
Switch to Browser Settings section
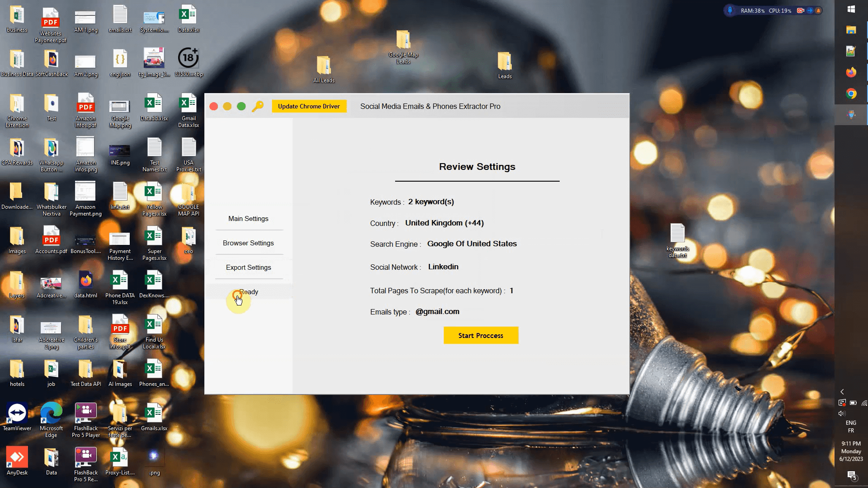coord(248,243)
